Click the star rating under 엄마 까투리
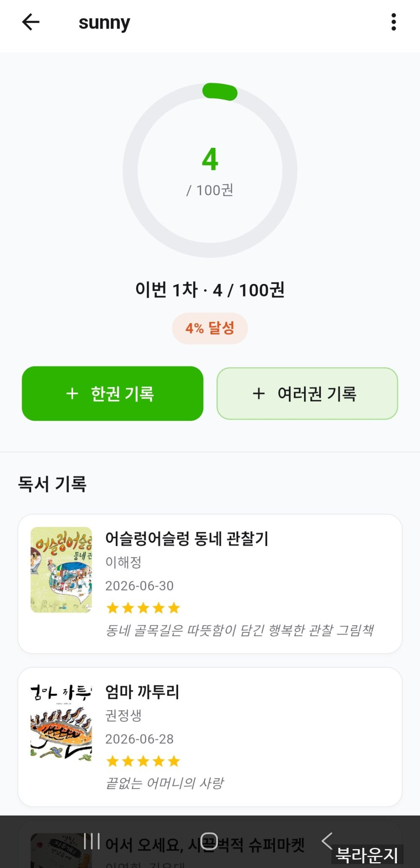This screenshot has width=420, height=868. (143, 761)
